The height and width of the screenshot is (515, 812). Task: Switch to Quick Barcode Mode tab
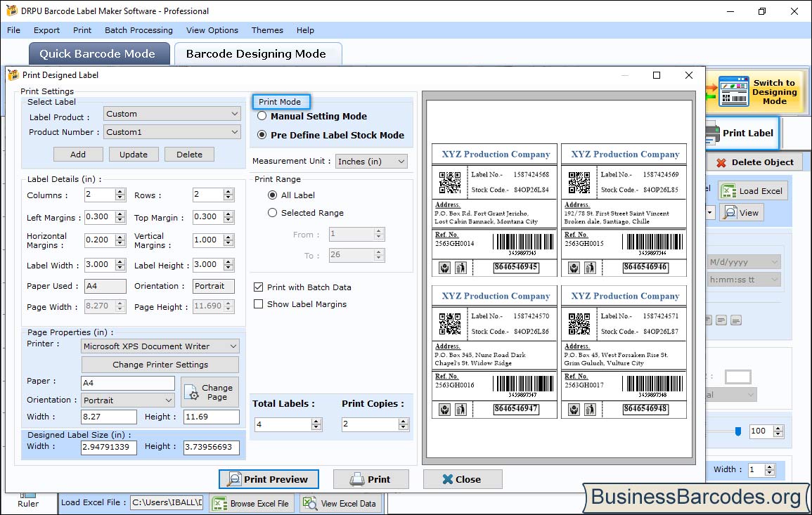98,54
